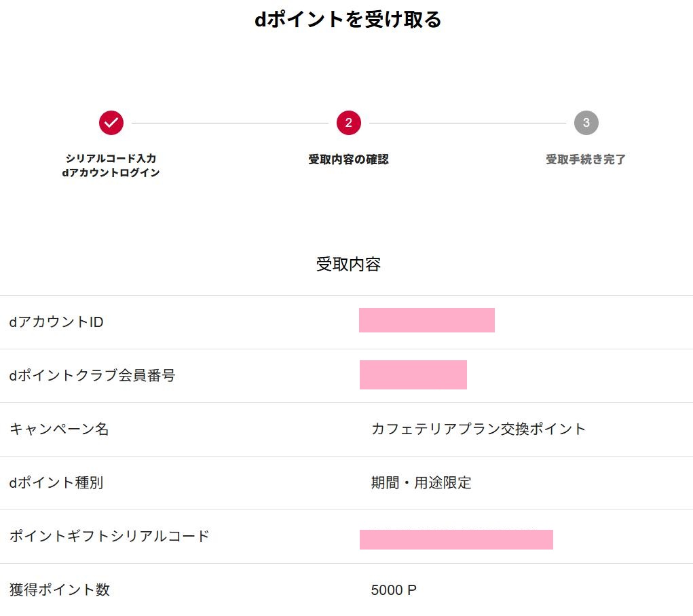Image resolution: width=693 pixels, height=616 pixels.
Task: Click the completed step checkmark icon
Action: tap(111, 123)
